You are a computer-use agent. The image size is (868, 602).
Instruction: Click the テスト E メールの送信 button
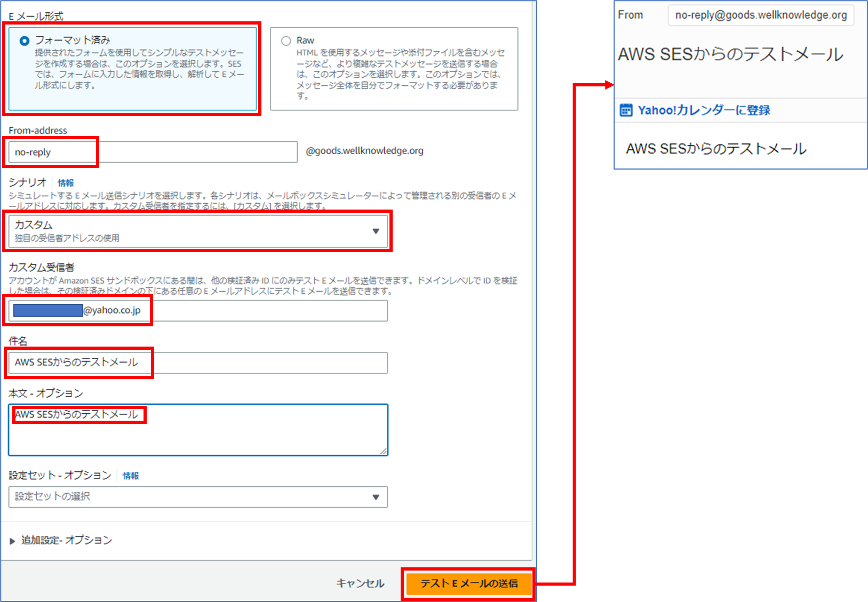point(469,583)
